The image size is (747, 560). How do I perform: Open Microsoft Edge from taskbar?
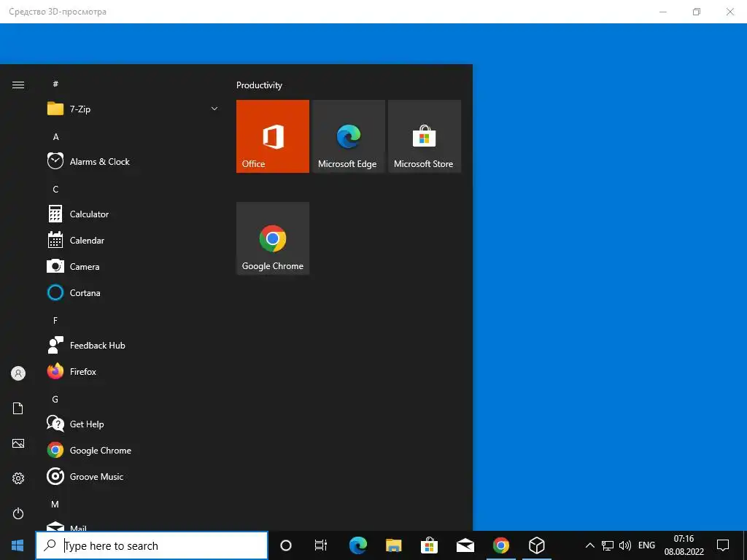pos(357,545)
